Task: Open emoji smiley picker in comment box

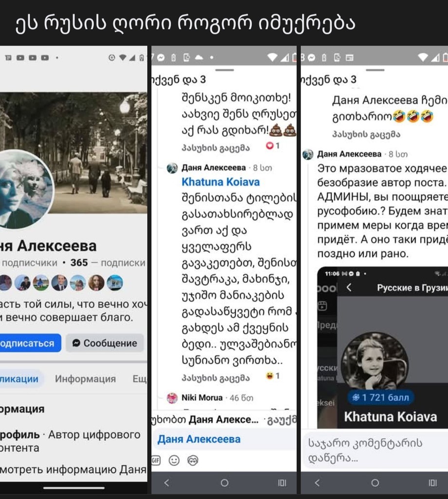Action: [x=174, y=461]
